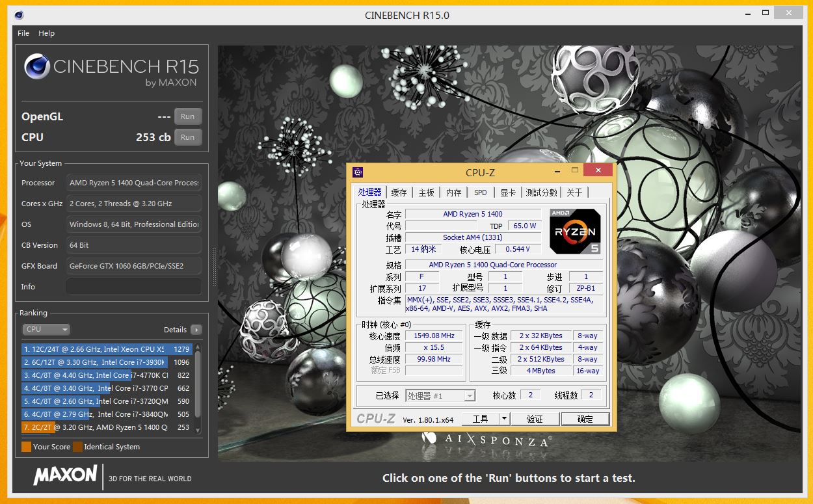Start the CPU benchmark with its Run button
813x504 pixels.
click(188, 137)
